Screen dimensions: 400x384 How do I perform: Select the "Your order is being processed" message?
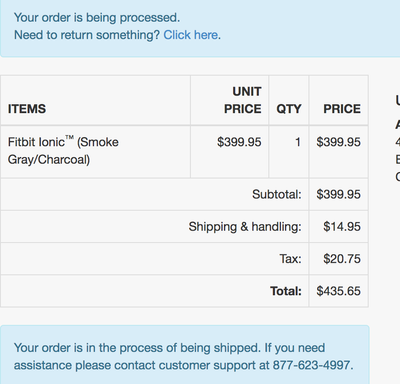[97, 18]
